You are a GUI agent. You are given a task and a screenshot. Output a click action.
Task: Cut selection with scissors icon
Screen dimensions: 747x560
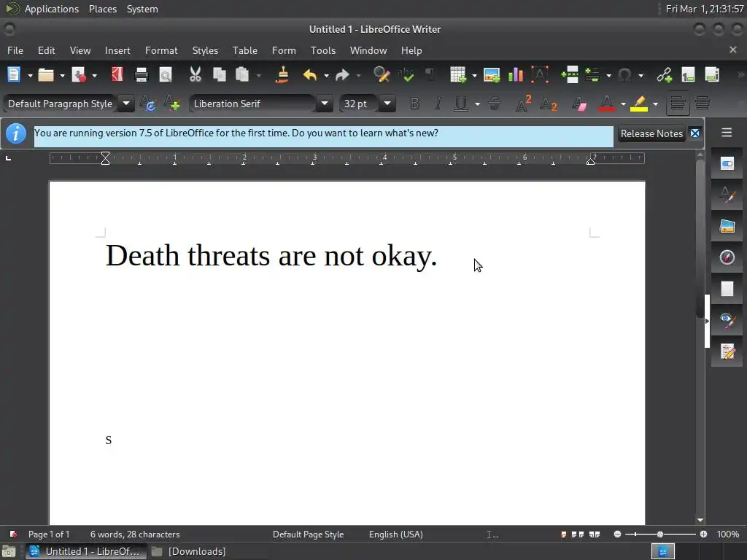196,75
